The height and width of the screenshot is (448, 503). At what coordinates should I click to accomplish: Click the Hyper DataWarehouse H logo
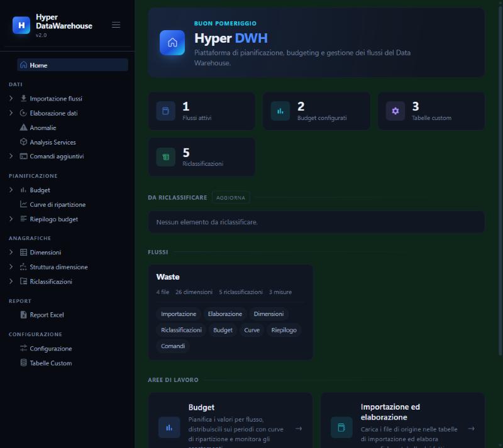[x=21, y=25]
